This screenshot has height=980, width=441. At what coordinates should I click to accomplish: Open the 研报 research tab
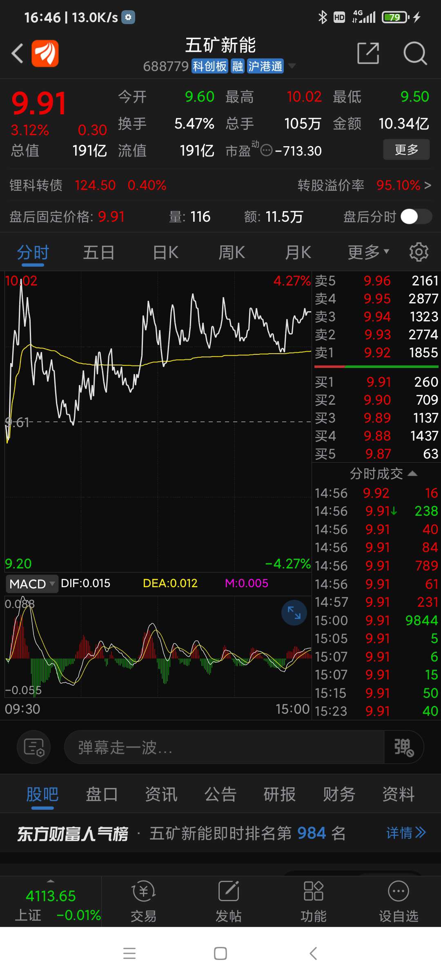(x=280, y=794)
